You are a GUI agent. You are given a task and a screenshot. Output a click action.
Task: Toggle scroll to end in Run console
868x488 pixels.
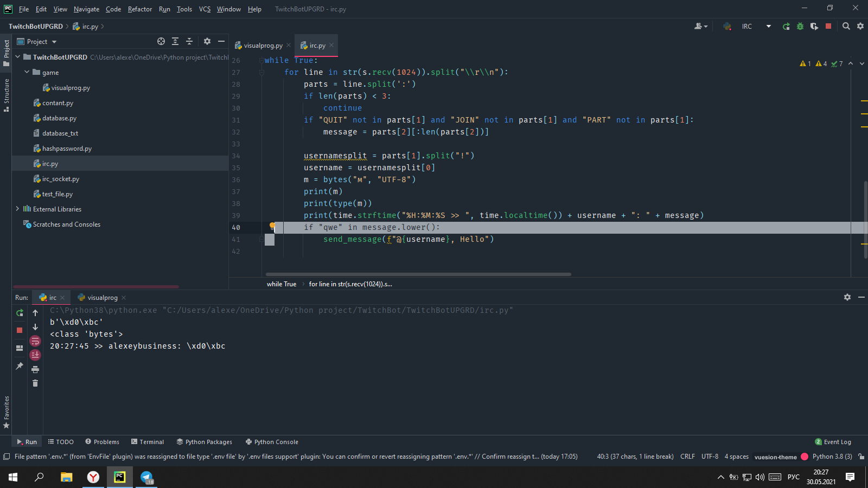click(35, 355)
